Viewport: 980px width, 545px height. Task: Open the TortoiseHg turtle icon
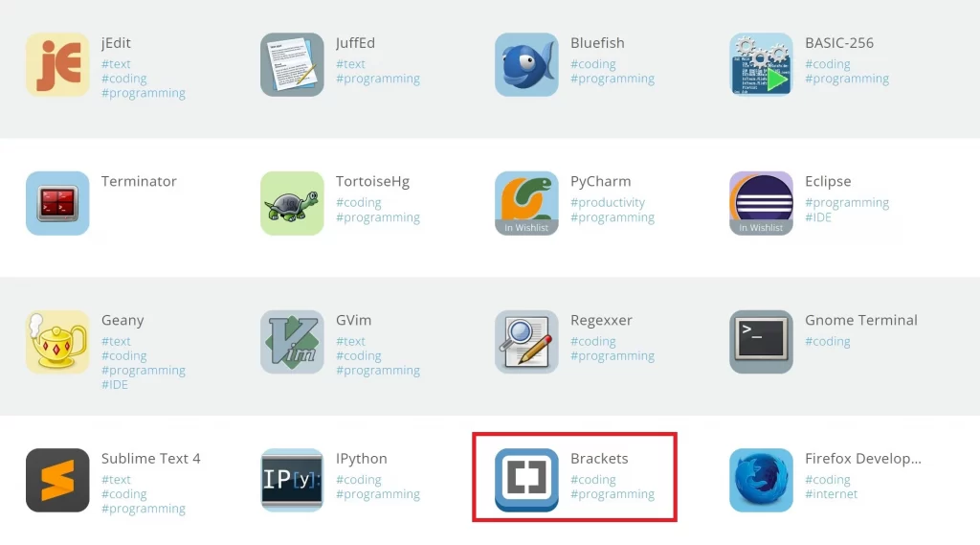pyautogui.click(x=292, y=203)
